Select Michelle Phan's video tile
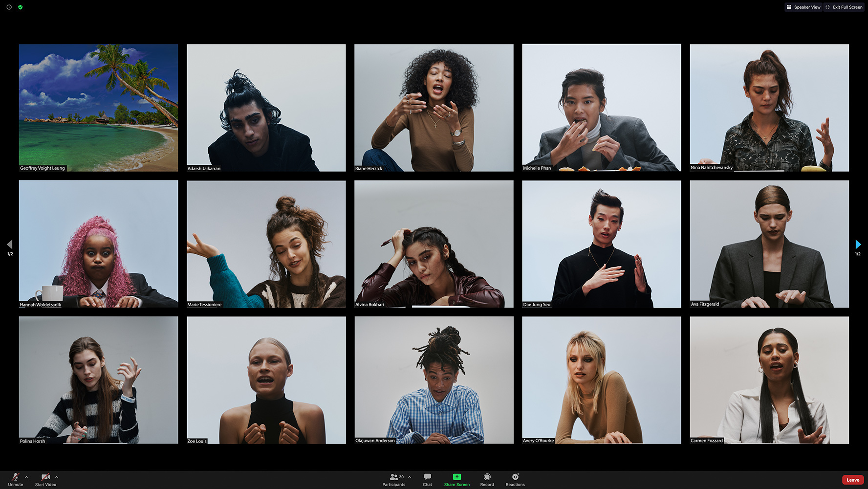Image resolution: width=868 pixels, height=489 pixels. click(602, 108)
